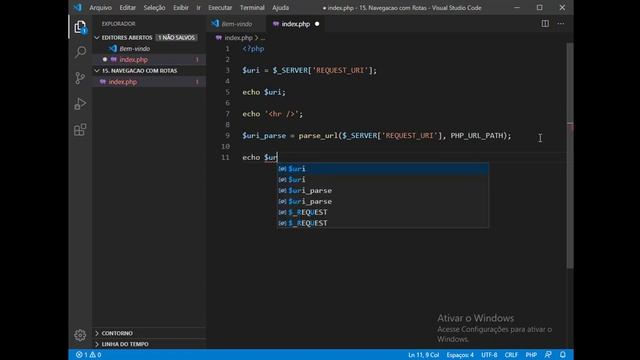Open the Run and Debug view icon
Viewport: 640px width, 360px height.
click(x=80, y=104)
